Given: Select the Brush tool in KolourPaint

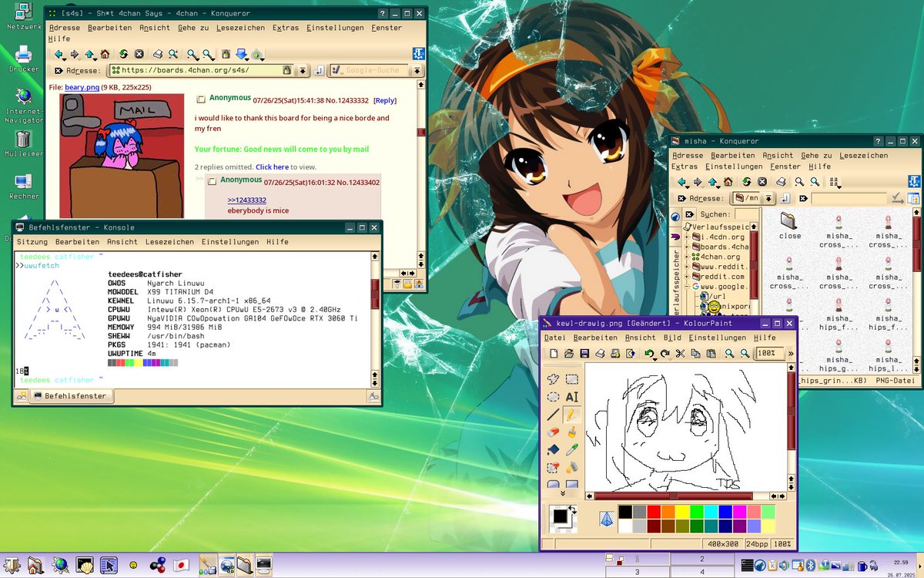Looking at the screenshot, I should click(x=572, y=432).
